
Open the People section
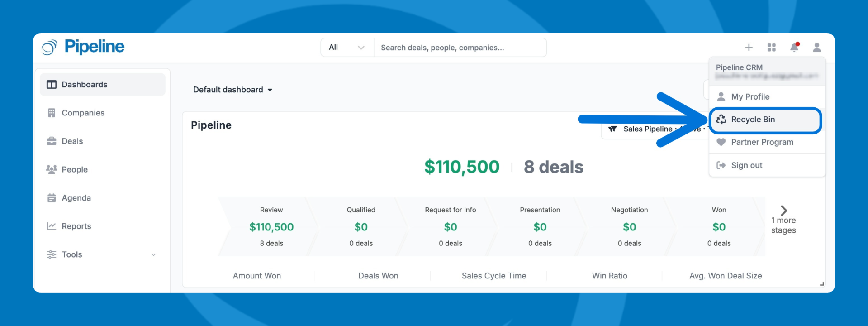pyautogui.click(x=75, y=169)
